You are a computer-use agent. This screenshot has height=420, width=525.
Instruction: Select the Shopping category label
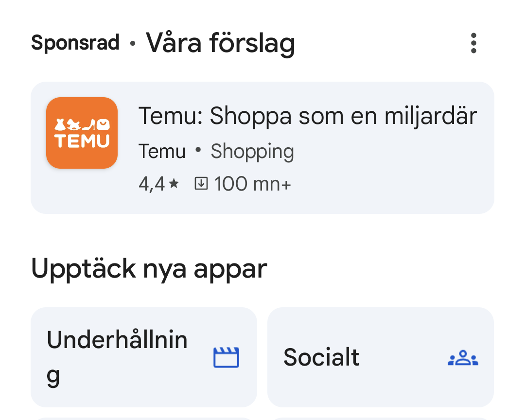[252, 151]
